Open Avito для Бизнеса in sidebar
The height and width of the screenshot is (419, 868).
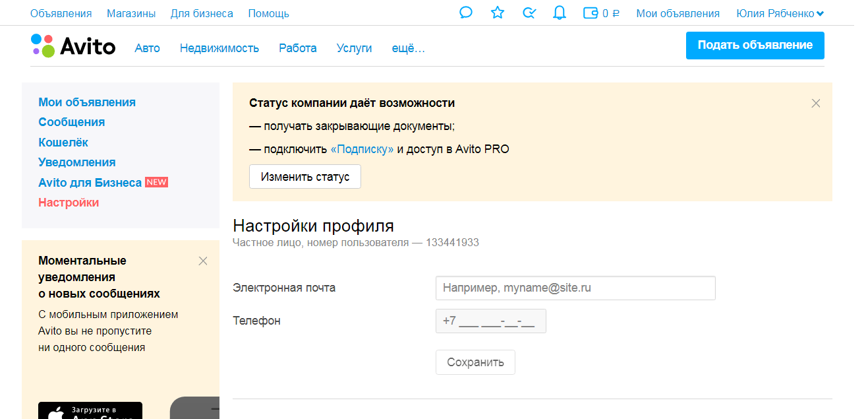[90, 183]
